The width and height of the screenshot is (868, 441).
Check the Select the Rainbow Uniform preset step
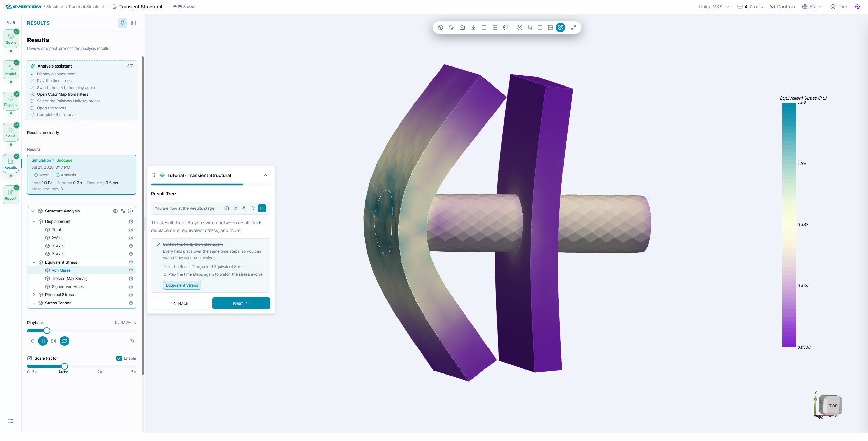click(x=32, y=101)
